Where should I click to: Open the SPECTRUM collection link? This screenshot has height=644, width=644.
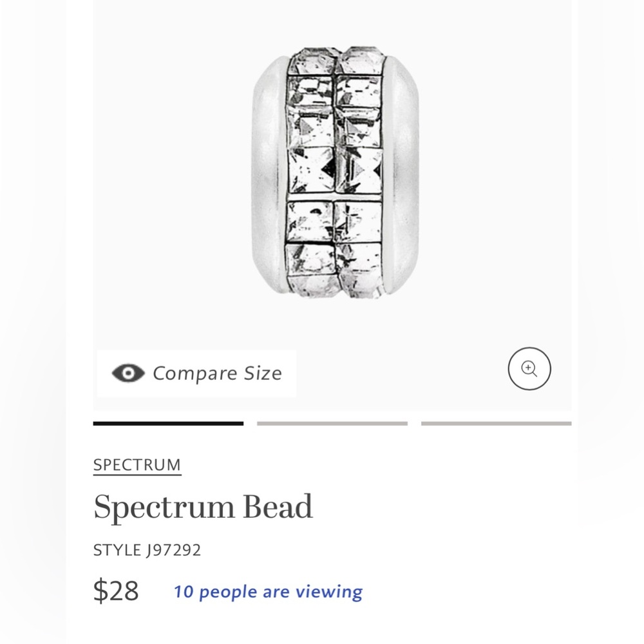(x=137, y=464)
